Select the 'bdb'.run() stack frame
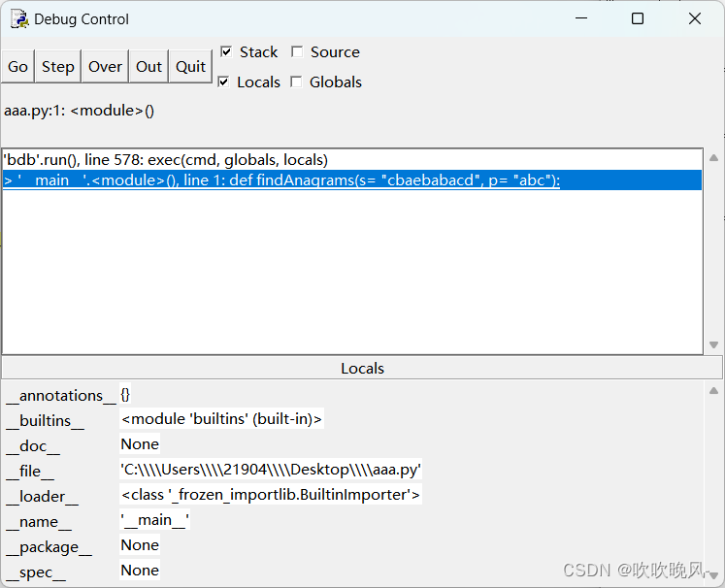The image size is (725, 588). 166,159
